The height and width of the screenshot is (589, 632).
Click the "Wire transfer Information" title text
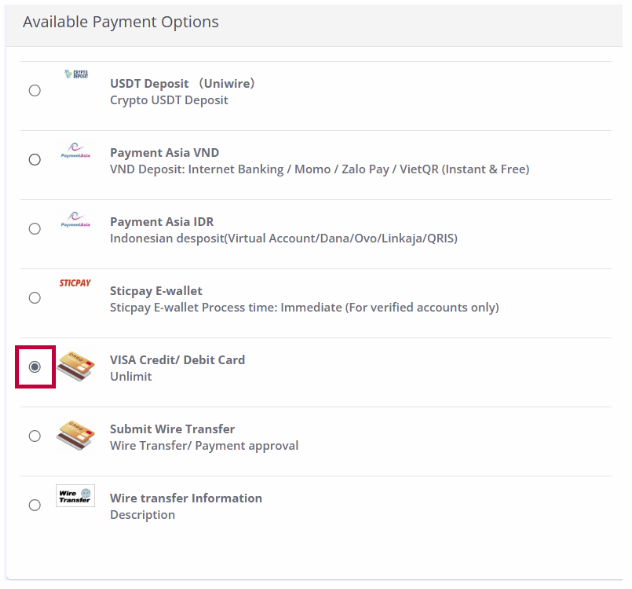coord(186,498)
